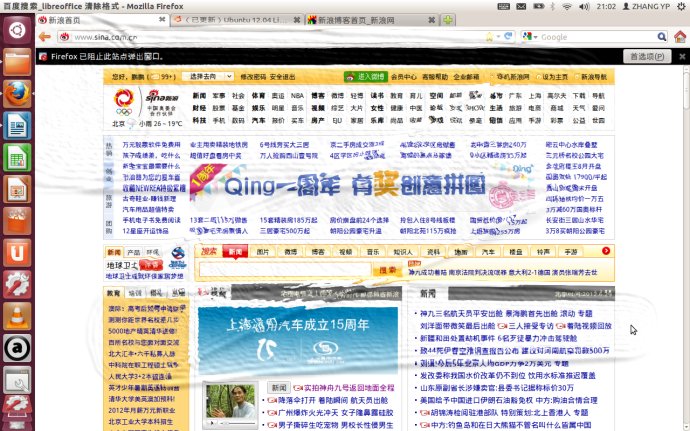
Task: Click the red arrow at search tabs end
Action: click(x=606, y=250)
